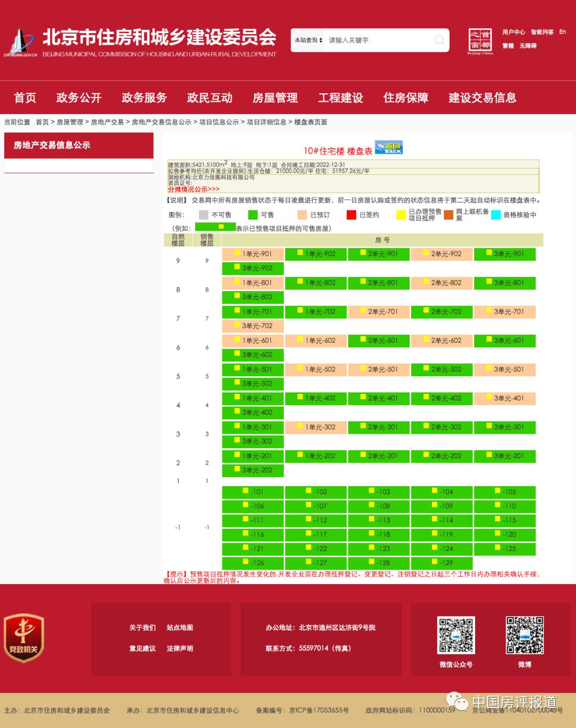Viewport: 576px width, 728px height.
Task: Click the yellow marker in the legend example bar
Action: click(x=220, y=227)
